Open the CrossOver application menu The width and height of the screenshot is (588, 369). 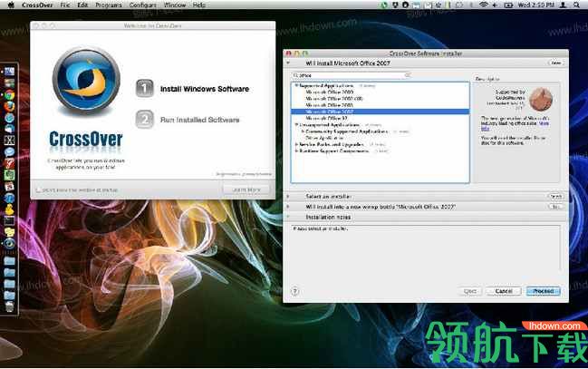(37, 5)
